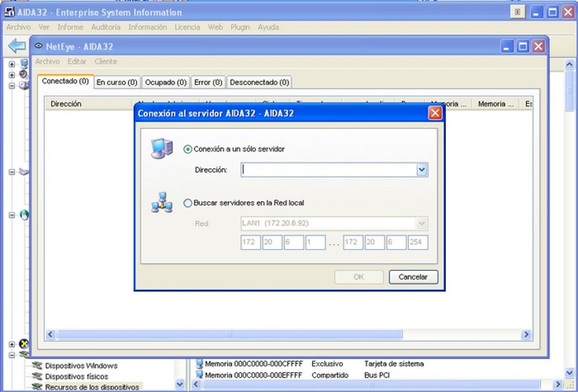Viewport: 578px width, 392px height.
Task: Click the 'Bus PCI' cell
Action: coord(377,375)
